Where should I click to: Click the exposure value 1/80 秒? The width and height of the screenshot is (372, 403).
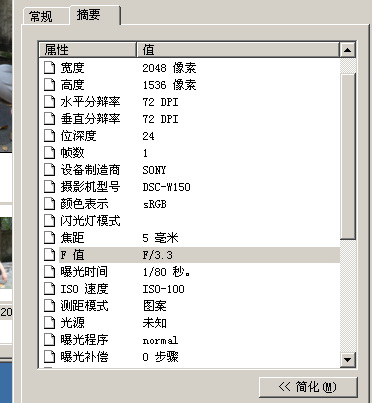coord(166,272)
